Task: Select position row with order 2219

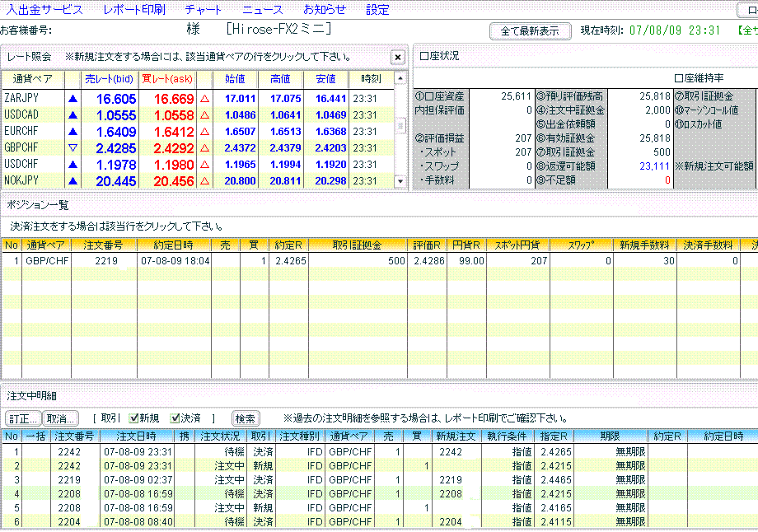Action: pos(377,261)
